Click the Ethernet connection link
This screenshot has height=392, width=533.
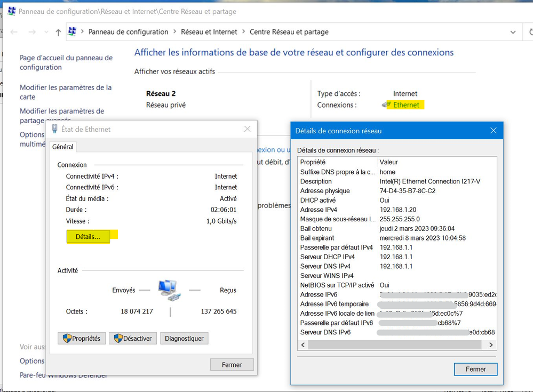406,105
